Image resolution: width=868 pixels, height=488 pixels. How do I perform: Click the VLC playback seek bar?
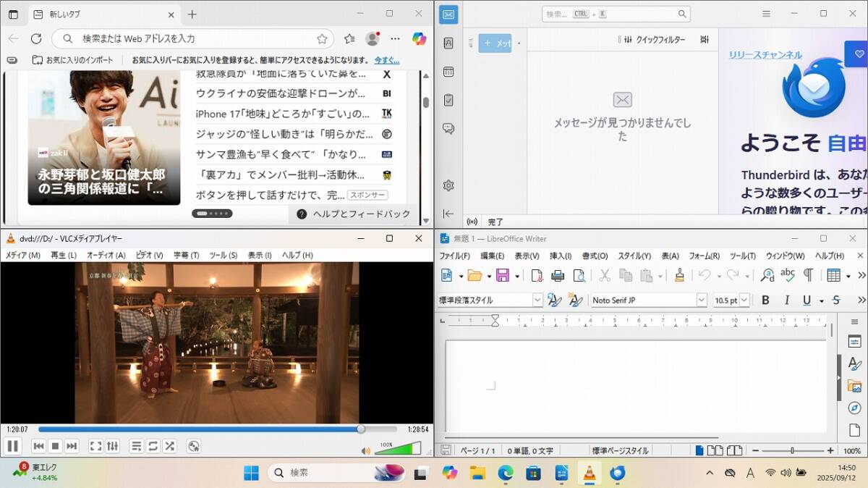point(217,429)
